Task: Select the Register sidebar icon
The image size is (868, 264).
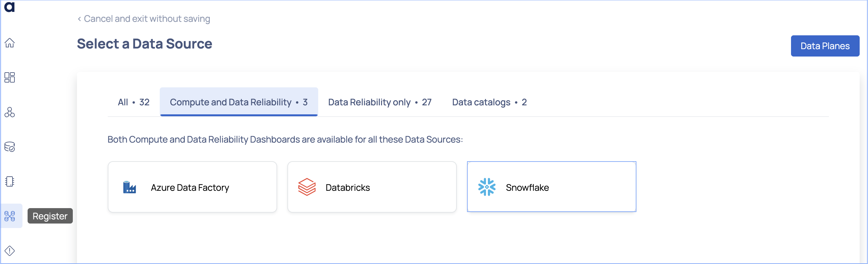Action: pyautogui.click(x=10, y=216)
